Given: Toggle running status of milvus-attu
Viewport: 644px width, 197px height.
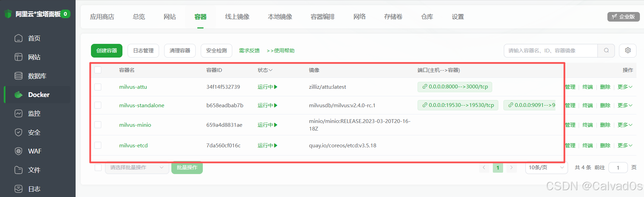Looking at the screenshot, I should tap(267, 87).
